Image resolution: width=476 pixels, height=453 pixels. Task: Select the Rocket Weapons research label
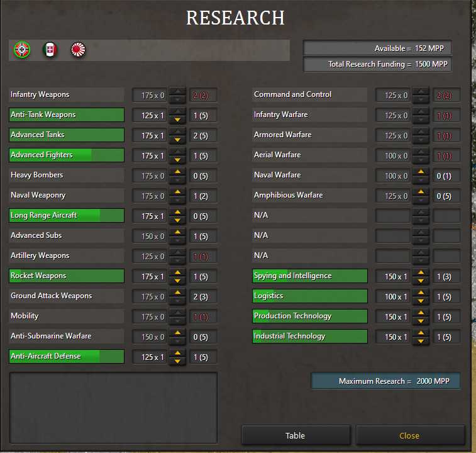point(67,276)
